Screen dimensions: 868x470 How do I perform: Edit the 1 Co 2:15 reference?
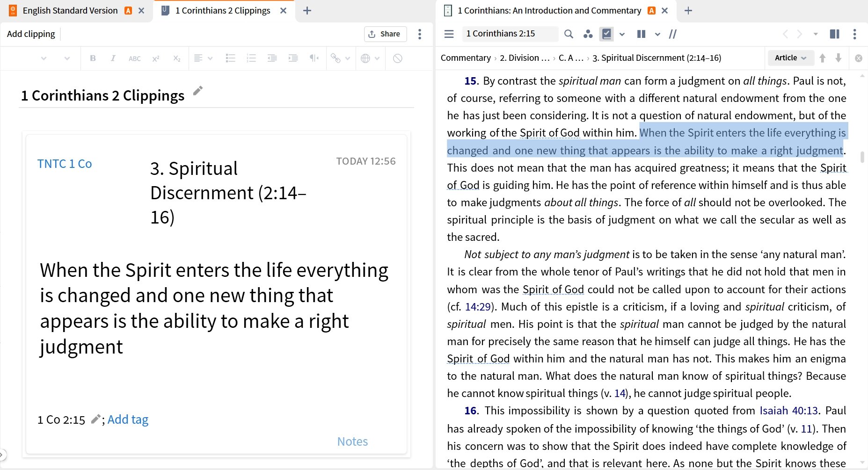pyautogui.click(x=95, y=419)
